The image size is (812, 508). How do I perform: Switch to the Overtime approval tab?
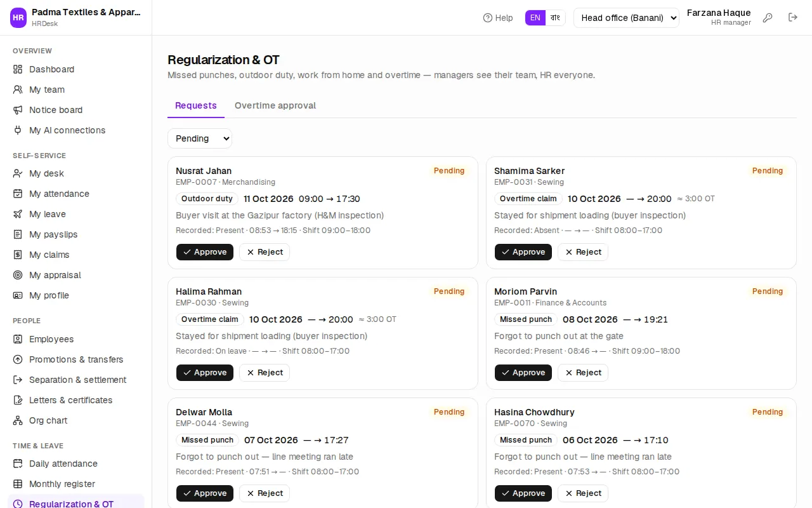tap(275, 105)
